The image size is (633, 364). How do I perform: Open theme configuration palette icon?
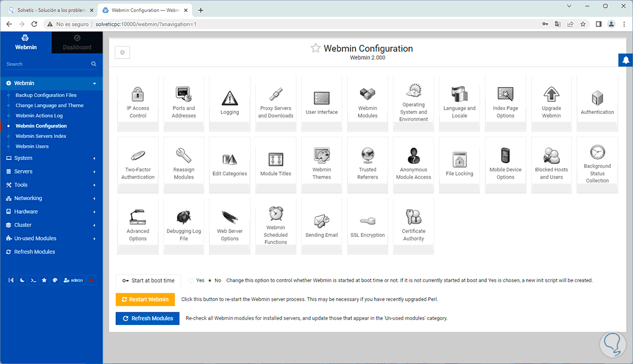55,280
